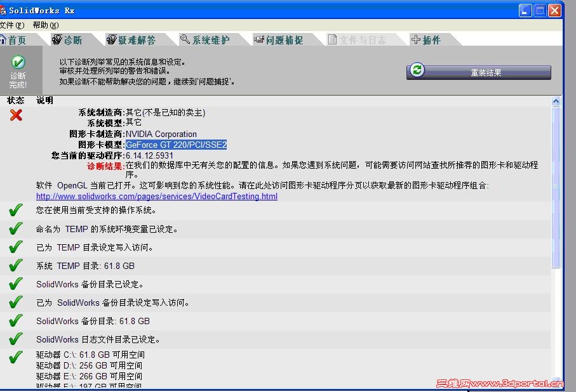
Task: Click the 状态 column header
Action: click(x=15, y=101)
